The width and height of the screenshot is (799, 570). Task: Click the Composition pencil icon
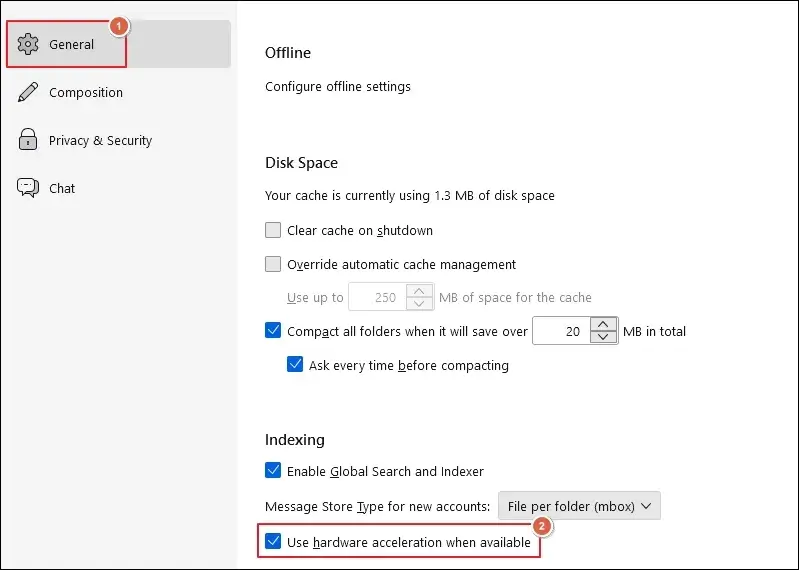tap(28, 92)
